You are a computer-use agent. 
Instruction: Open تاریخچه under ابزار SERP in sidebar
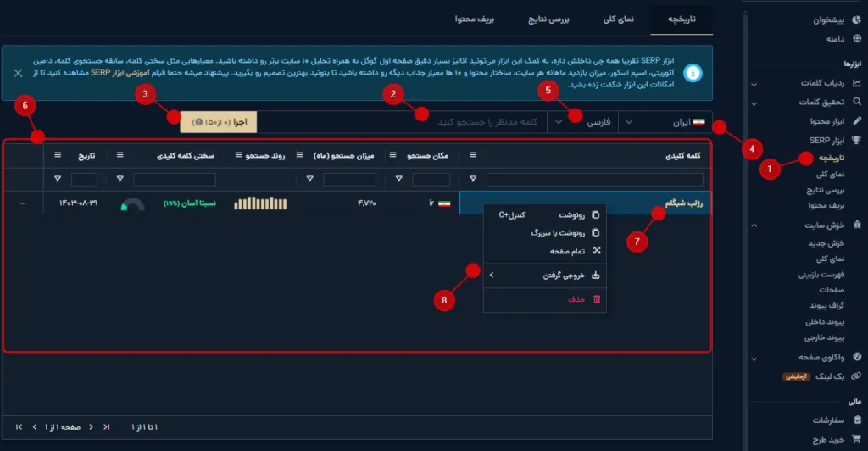[x=832, y=159]
